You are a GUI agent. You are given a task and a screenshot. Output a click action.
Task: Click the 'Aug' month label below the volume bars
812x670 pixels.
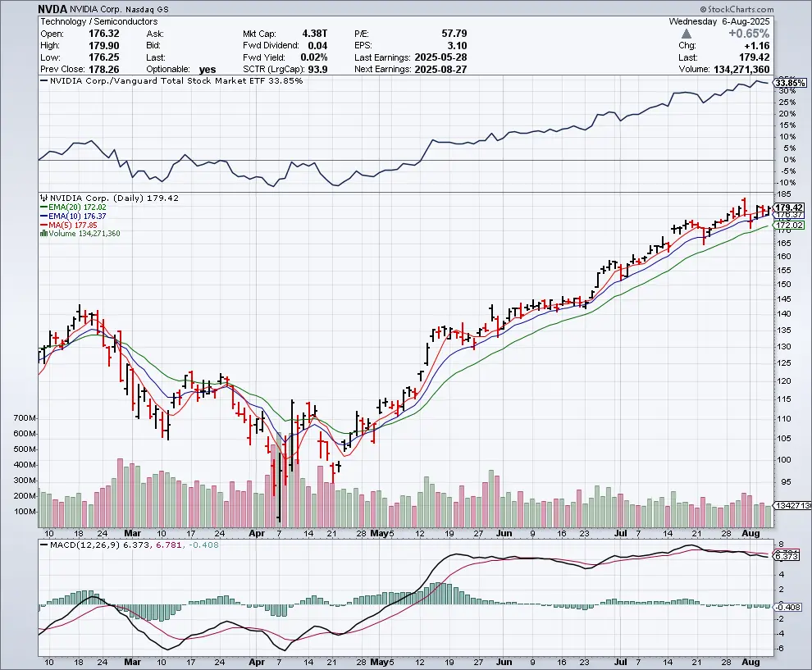tap(750, 533)
